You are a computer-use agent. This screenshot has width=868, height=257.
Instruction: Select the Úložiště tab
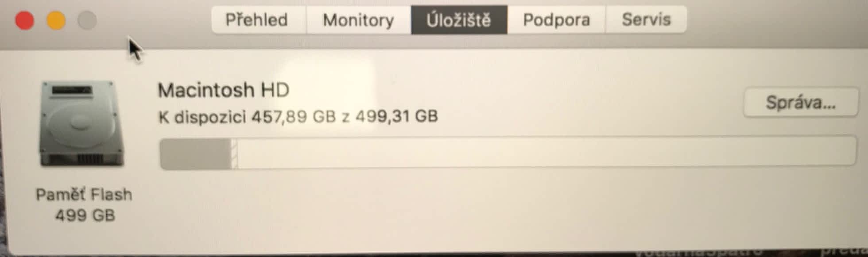click(459, 19)
